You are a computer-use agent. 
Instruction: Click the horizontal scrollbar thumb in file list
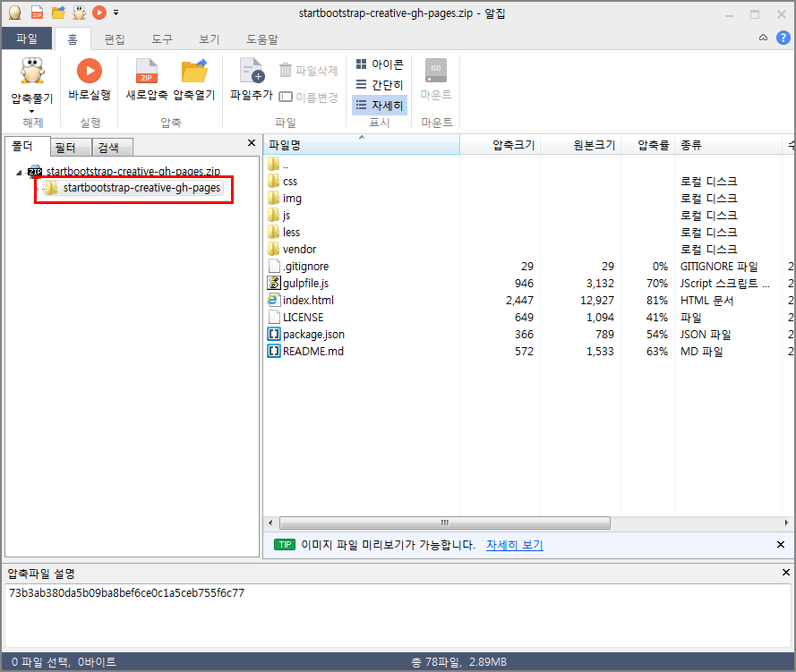pyautogui.click(x=445, y=523)
